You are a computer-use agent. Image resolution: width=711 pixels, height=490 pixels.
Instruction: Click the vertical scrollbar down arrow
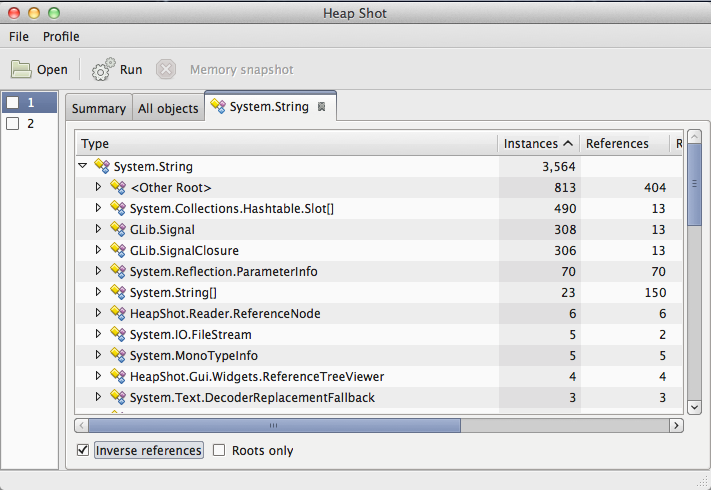pyautogui.click(x=694, y=406)
